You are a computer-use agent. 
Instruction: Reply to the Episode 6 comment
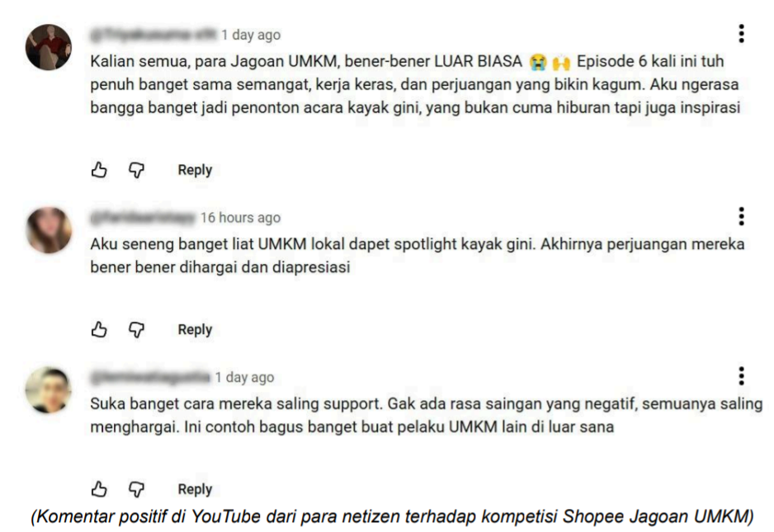pyautogui.click(x=195, y=170)
